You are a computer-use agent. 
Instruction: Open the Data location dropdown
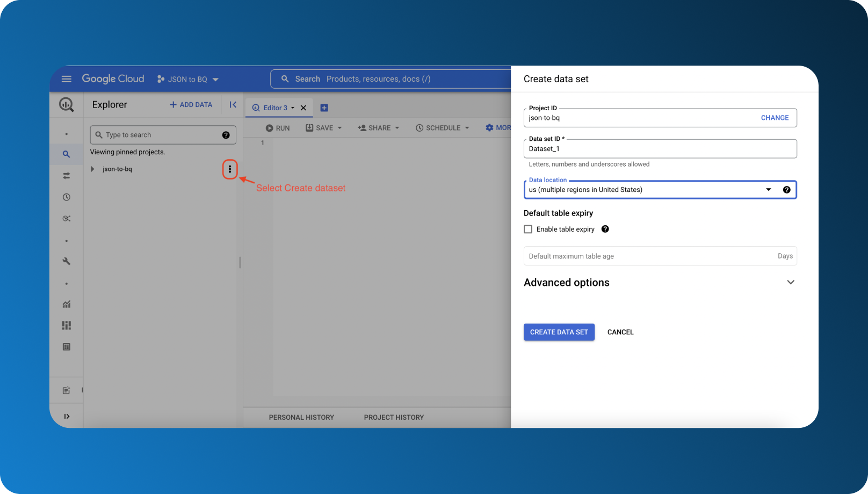pos(769,189)
